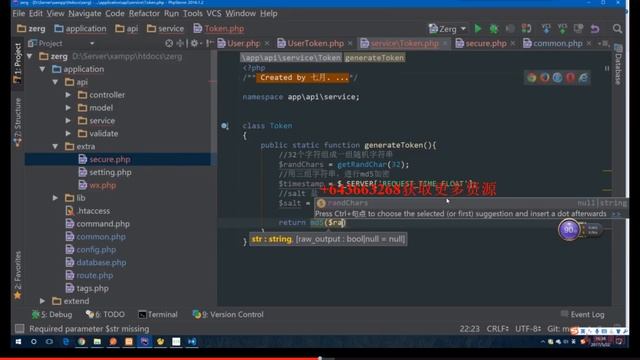
Task: Select setting.php in the project tree
Action: click(110, 172)
